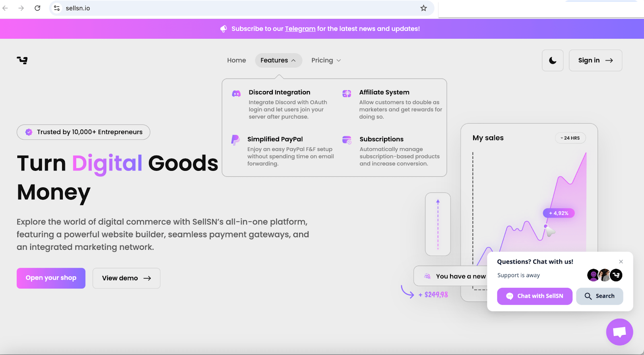Click the sellsn.io address bar

(x=242, y=8)
